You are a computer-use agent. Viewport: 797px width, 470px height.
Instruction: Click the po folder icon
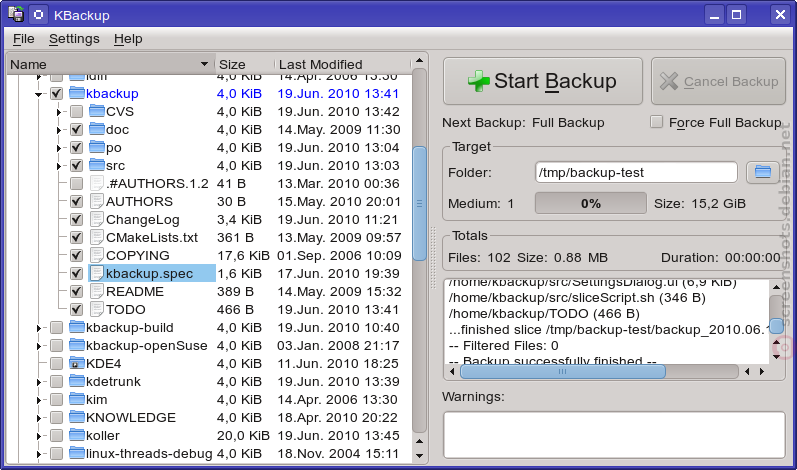pos(97,147)
